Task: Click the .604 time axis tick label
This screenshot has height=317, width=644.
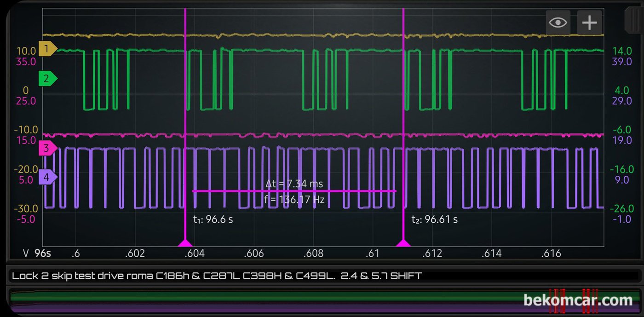Action: tap(195, 253)
